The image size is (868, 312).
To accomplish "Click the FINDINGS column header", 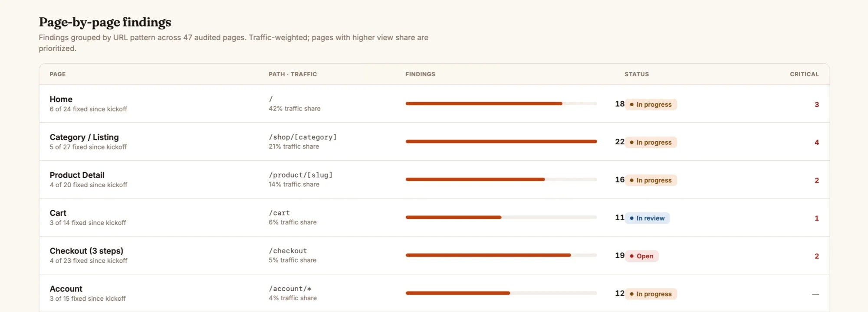I will pos(420,74).
